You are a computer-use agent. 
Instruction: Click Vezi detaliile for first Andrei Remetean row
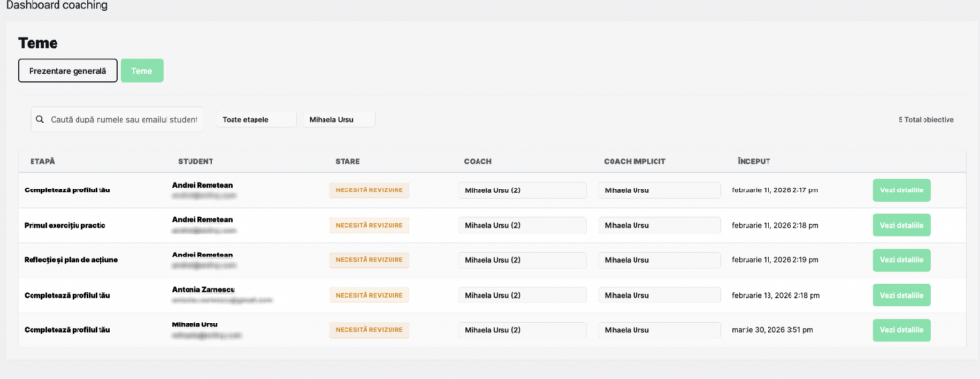tap(902, 190)
